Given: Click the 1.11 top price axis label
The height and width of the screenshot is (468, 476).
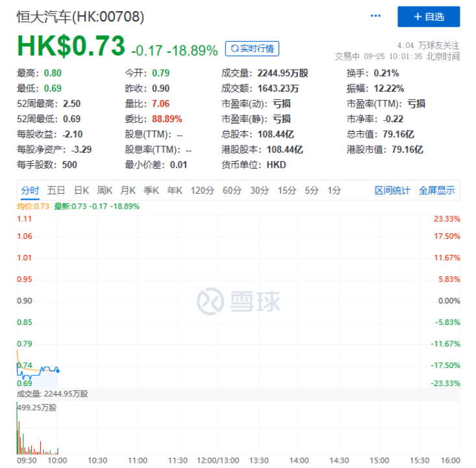Looking at the screenshot, I should [x=24, y=219].
